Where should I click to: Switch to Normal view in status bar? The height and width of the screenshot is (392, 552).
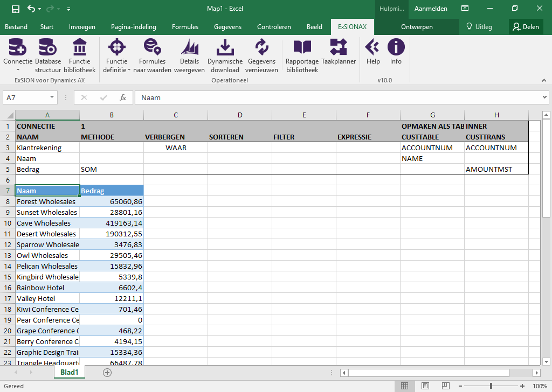[x=404, y=386]
